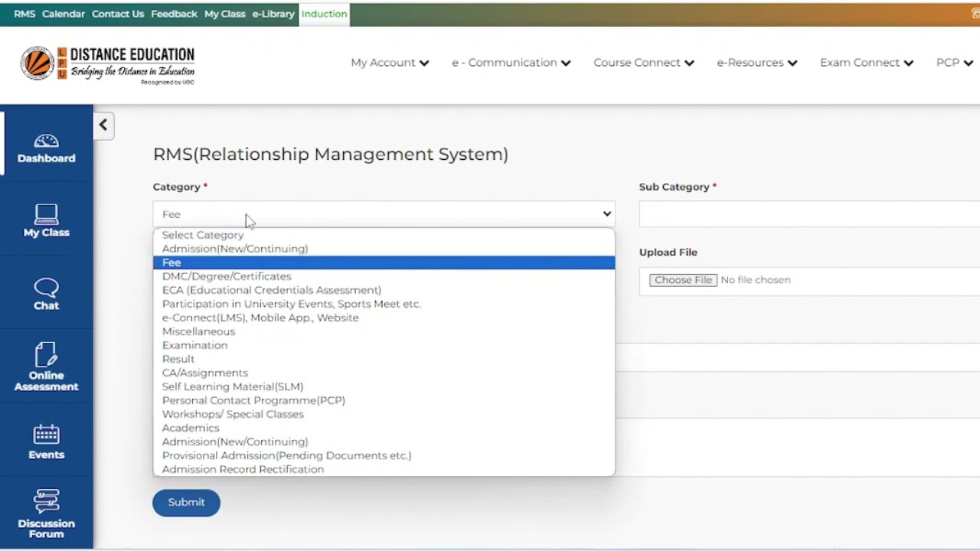Click the Submit button

(x=186, y=502)
